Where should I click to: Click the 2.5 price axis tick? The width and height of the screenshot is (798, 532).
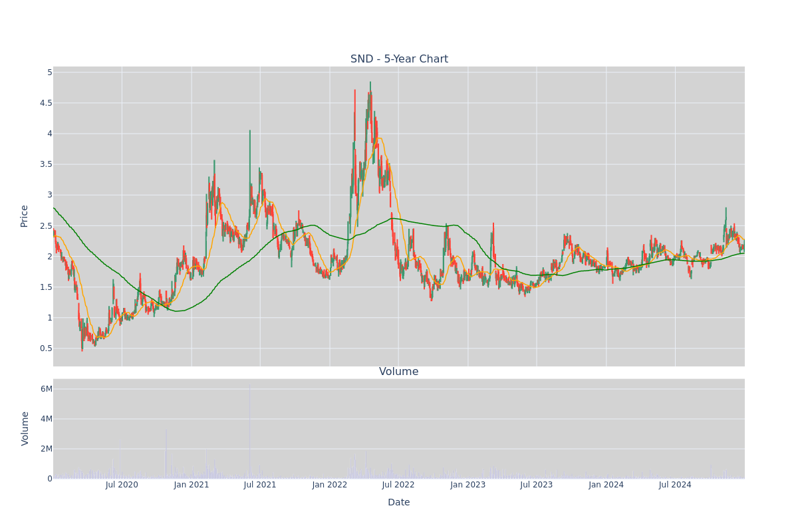tap(46, 226)
